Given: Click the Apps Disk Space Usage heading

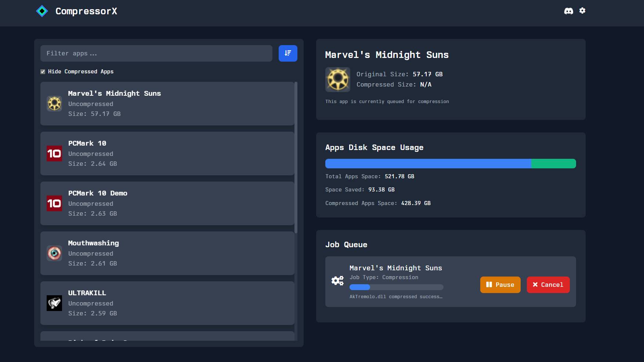Looking at the screenshot, I should 374,147.
